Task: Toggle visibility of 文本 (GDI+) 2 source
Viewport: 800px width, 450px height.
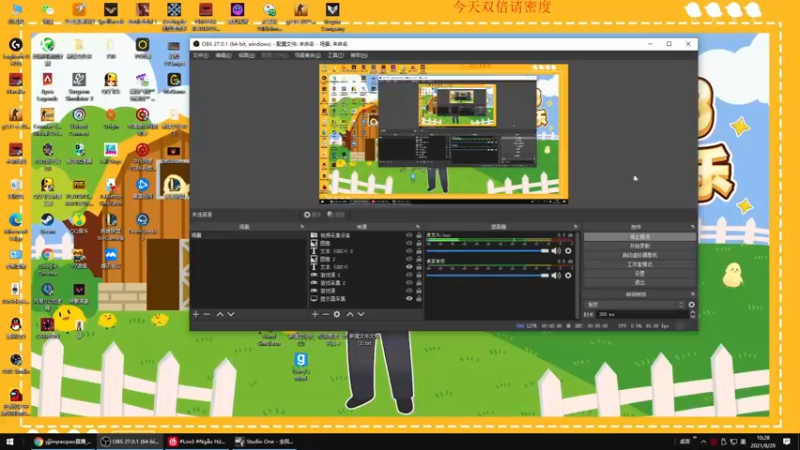Action: [409, 251]
